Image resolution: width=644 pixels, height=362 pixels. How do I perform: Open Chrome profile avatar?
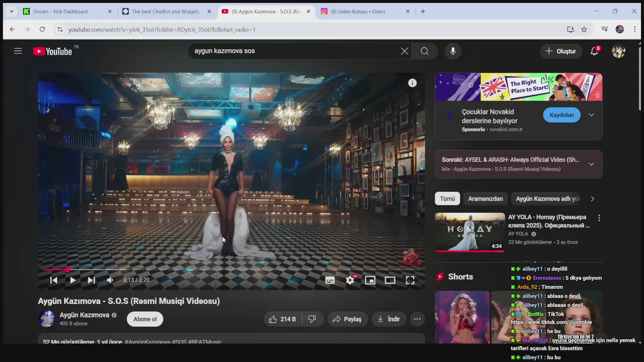coord(620,30)
